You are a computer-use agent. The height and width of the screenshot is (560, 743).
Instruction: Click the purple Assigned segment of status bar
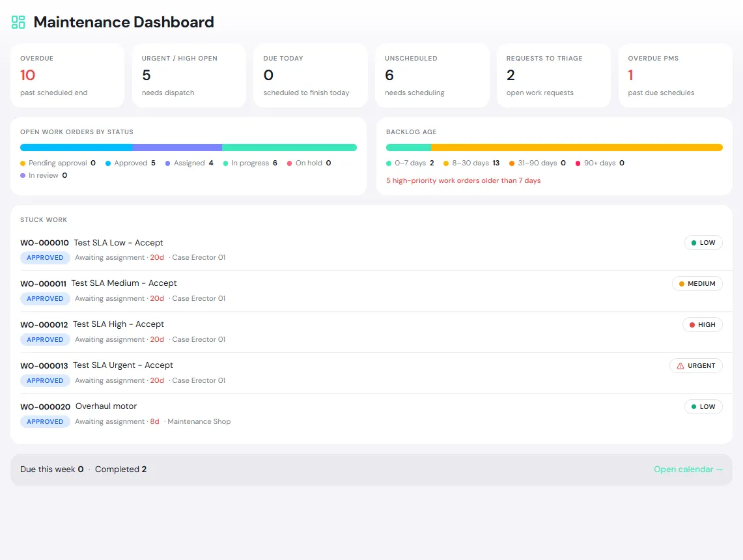click(177, 147)
